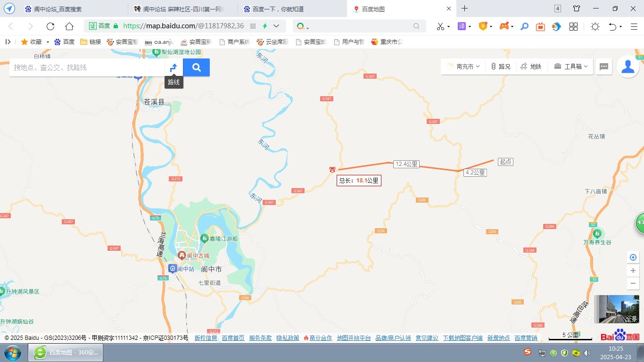
Task: Click the blue user profile avatar
Action: tap(628, 67)
